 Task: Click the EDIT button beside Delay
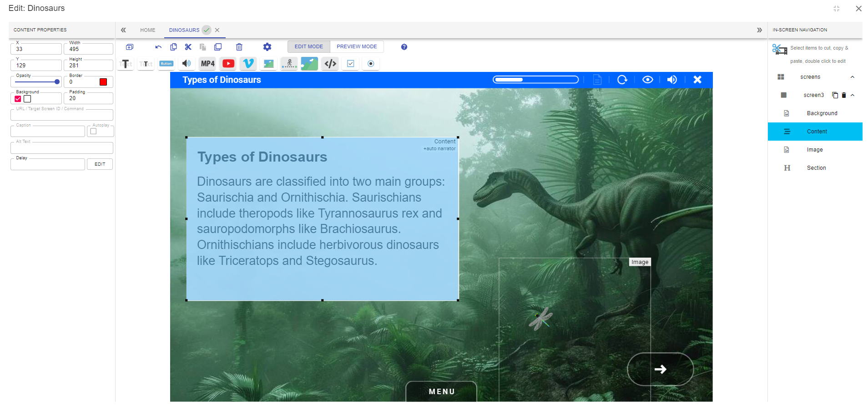point(100,164)
